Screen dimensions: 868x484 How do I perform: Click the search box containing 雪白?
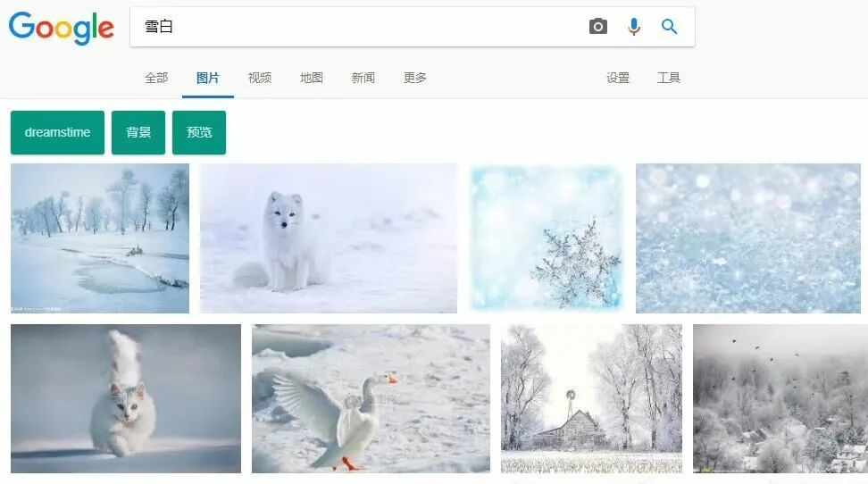413,27
